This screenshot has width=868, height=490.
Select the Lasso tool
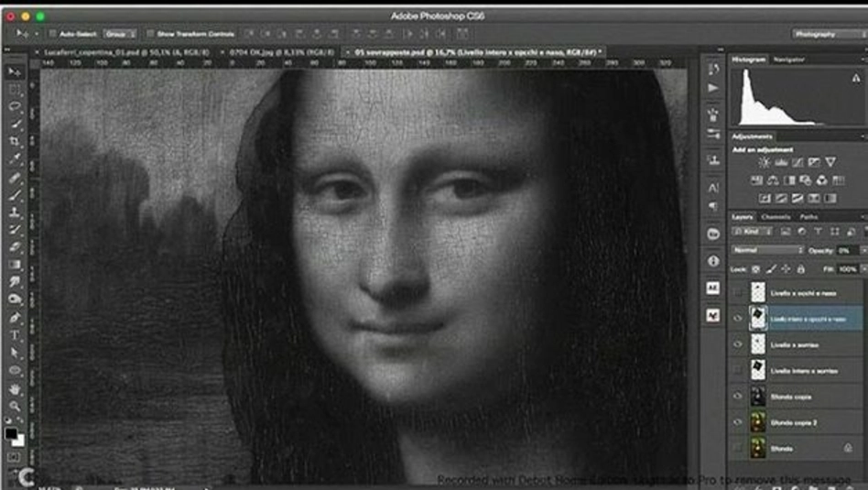point(15,106)
